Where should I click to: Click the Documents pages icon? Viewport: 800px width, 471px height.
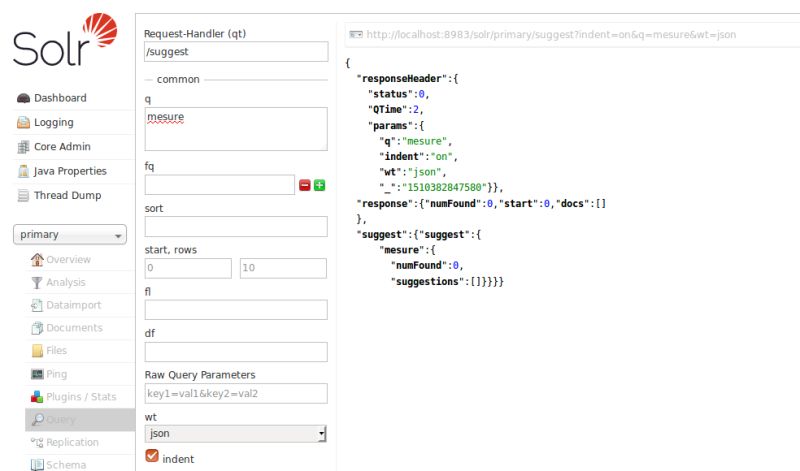[37, 328]
